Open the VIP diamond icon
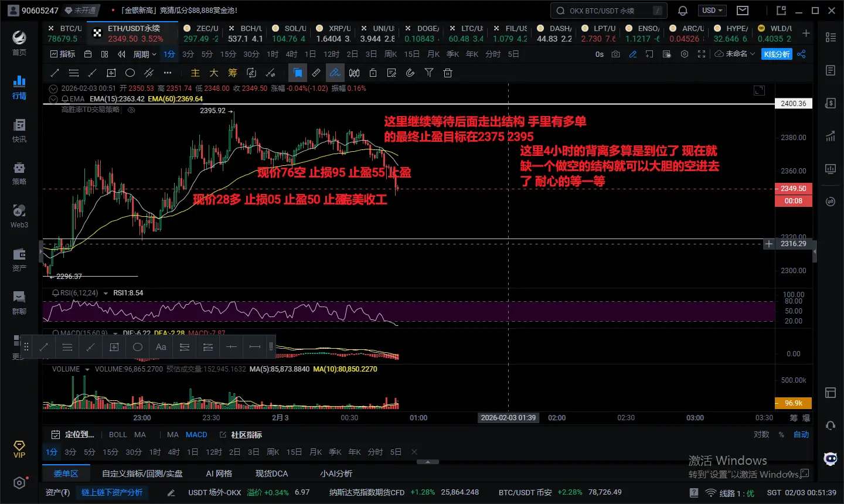The image size is (844, 504). (x=19, y=449)
